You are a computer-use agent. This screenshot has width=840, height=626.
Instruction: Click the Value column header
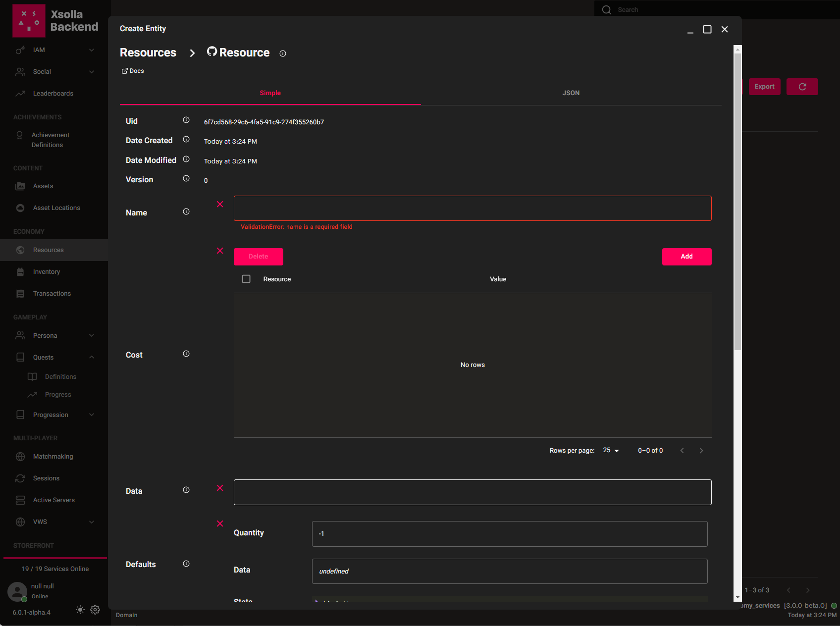click(498, 279)
